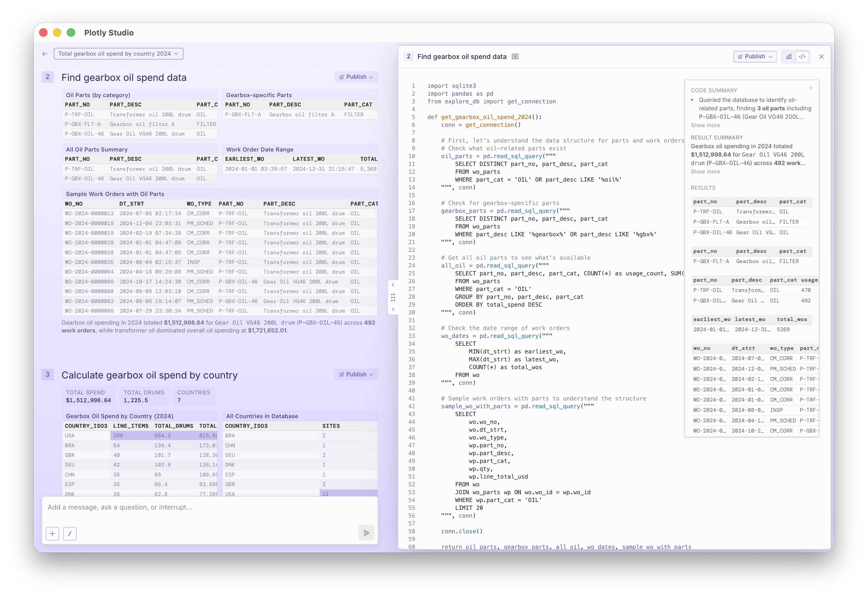Image resolution: width=868 pixels, height=597 pixels.
Task: Click COUNTRIES metric card
Action: [194, 396]
